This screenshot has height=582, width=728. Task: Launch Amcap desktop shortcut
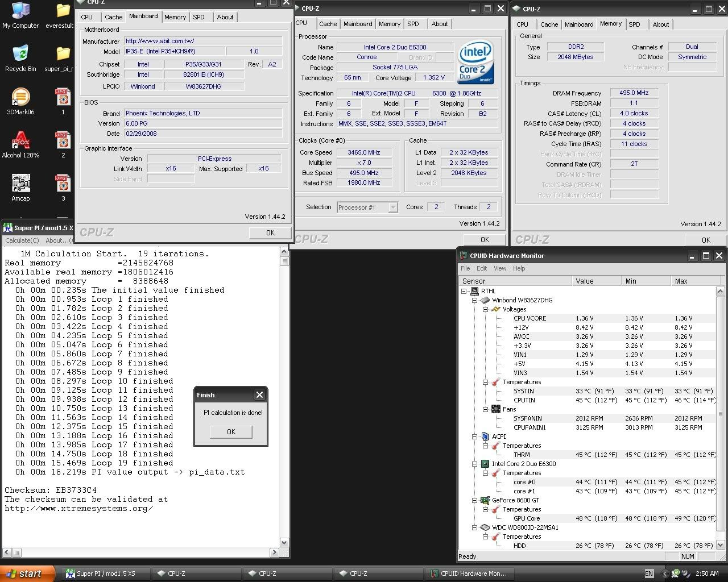(20, 188)
